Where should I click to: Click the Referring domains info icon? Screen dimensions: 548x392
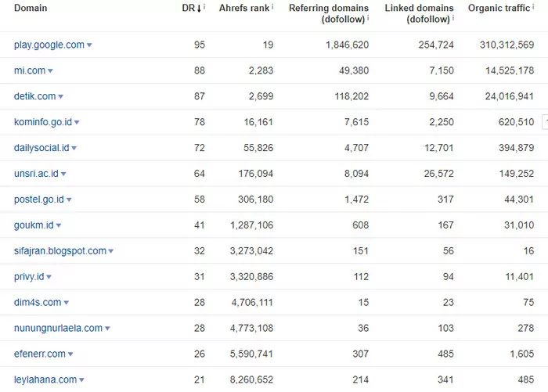click(368, 17)
